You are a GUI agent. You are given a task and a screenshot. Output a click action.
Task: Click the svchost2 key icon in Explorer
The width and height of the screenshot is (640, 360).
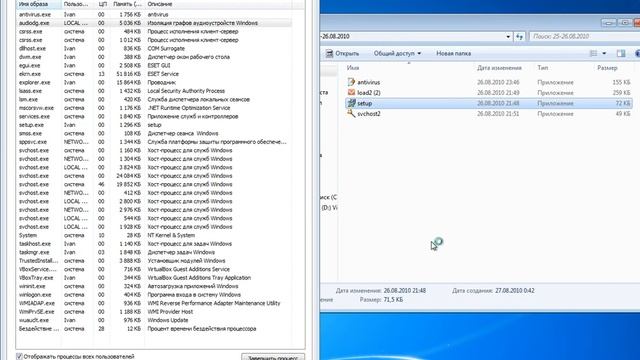[351, 113]
